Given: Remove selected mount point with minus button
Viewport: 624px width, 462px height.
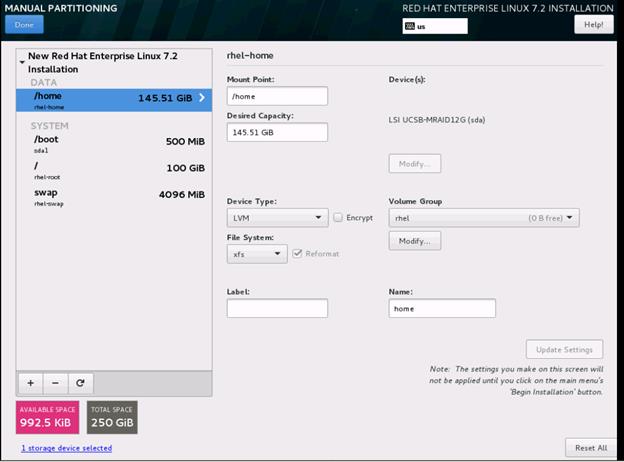Looking at the screenshot, I should pyautogui.click(x=55, y=383).
